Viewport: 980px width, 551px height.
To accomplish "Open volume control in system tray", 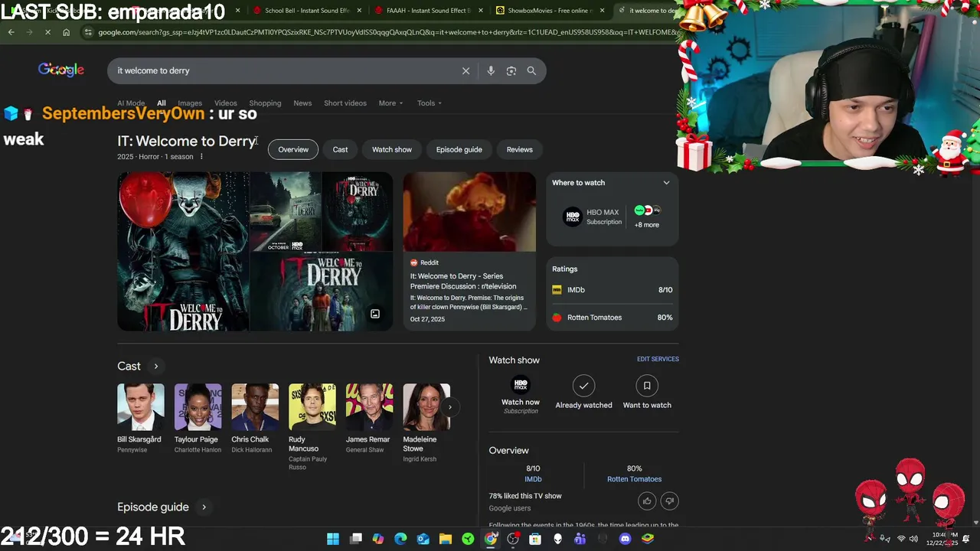I will 913,539.
